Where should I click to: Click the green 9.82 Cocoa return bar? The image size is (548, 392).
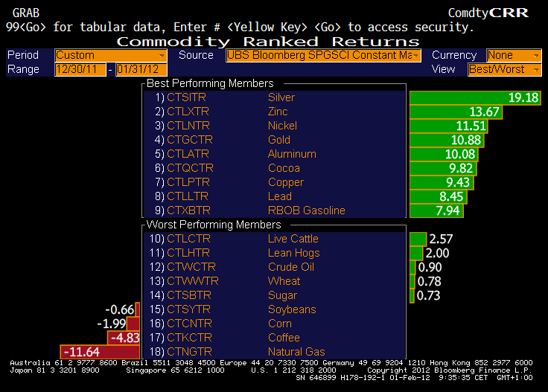443,169
